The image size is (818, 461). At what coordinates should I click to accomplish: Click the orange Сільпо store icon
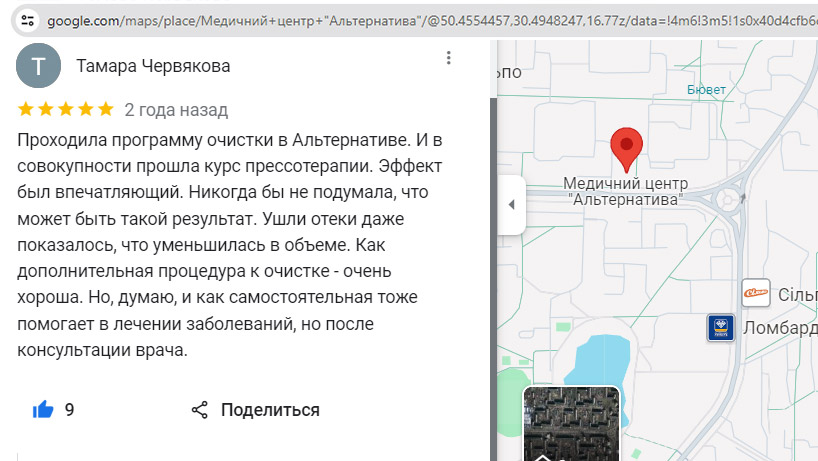pos(755,292)
